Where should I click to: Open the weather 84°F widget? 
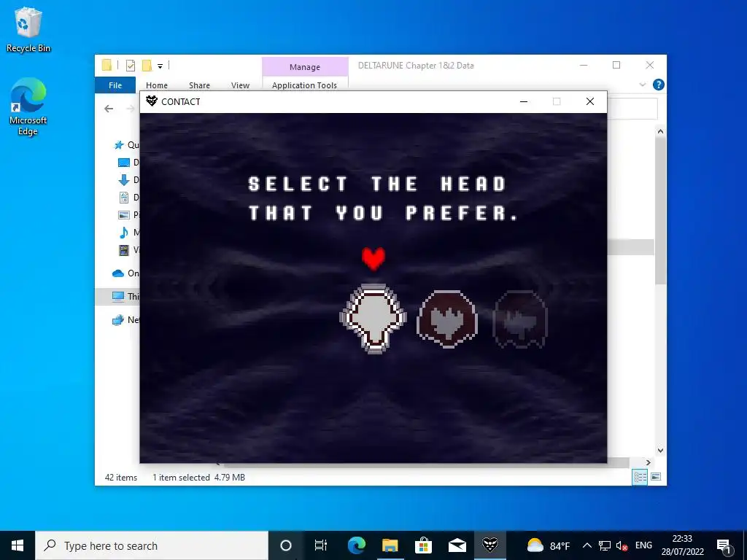pyautogui.click(x=549, y=545)
